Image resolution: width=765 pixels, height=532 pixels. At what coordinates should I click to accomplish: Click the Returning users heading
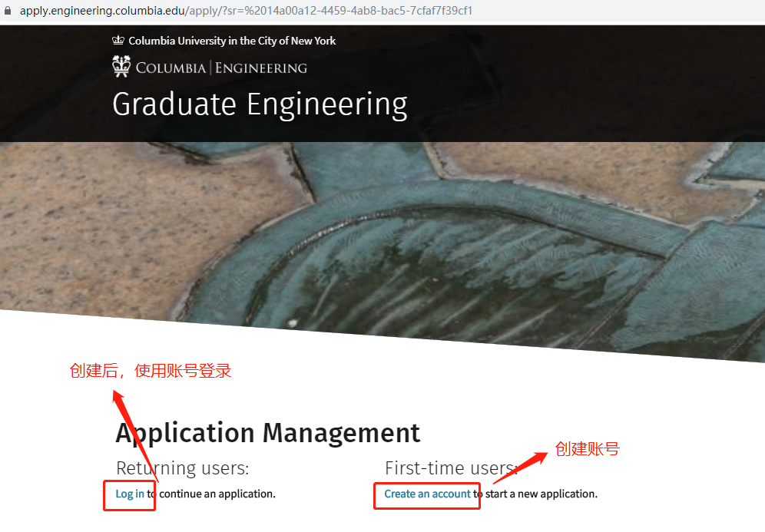click(183, 468)
